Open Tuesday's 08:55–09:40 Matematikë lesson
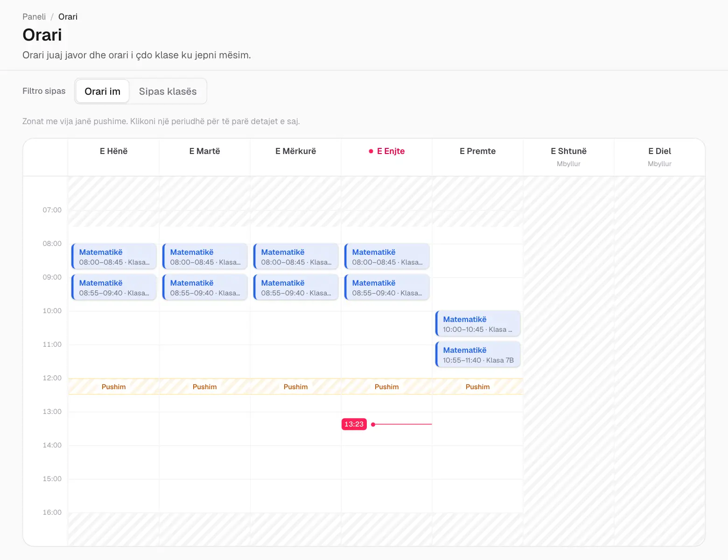728x560 pixels. coord(205,287)
